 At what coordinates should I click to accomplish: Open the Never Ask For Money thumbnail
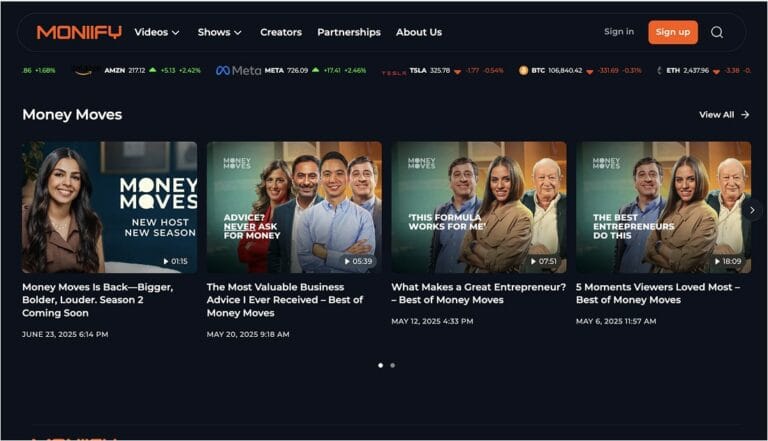tap(294, 207)
